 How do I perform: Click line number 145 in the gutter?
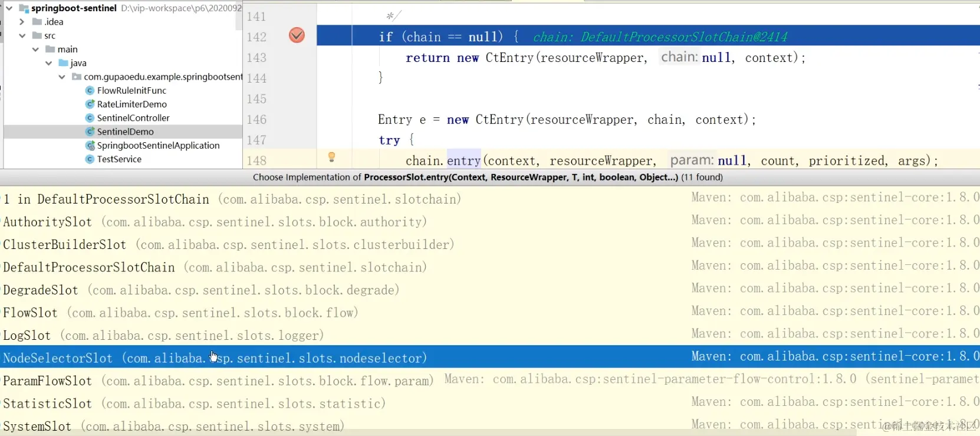click(256, 99)
